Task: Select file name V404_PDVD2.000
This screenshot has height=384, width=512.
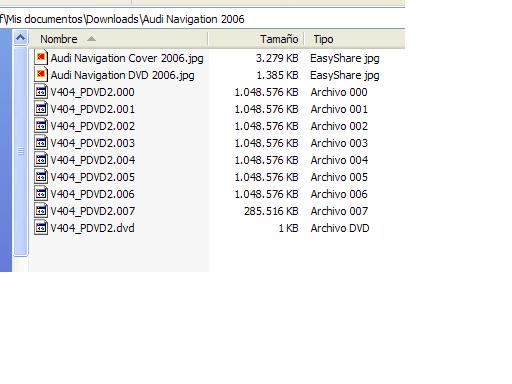Action: (92, 92)
